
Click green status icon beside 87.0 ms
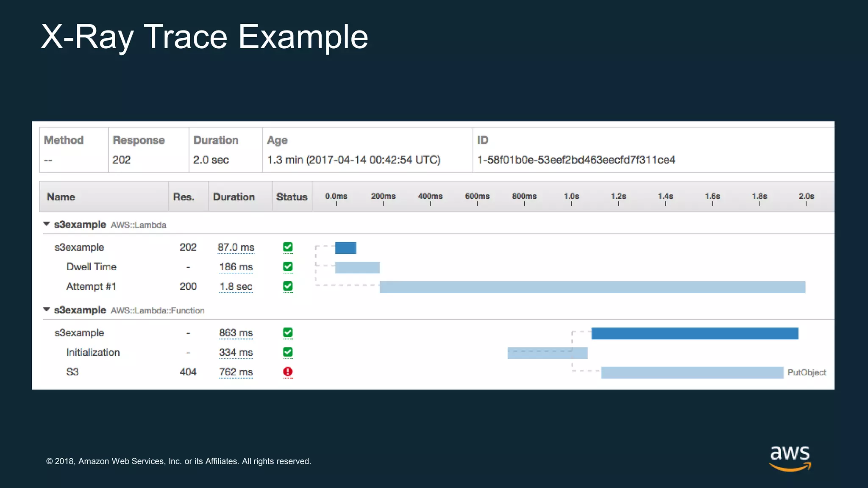[288, 247]
